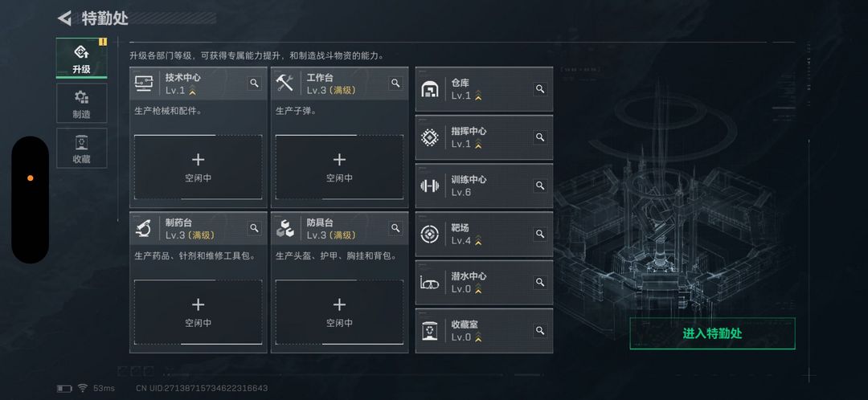868x400 pixels.
Task: Click the magnifier icon on 制药台
Action: pyautogui.click(x=254, y=228)
